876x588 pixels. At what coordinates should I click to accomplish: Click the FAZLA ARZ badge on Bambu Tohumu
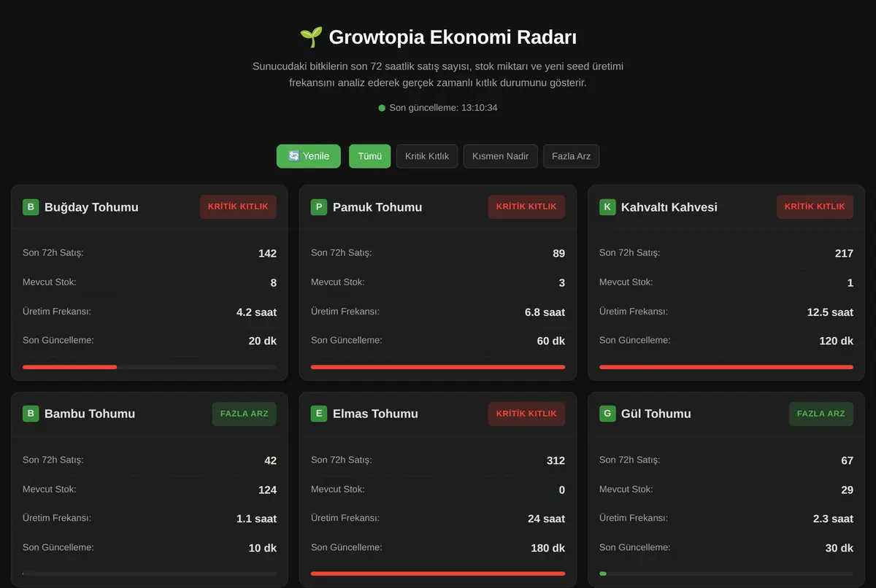(x=245, y=414)
